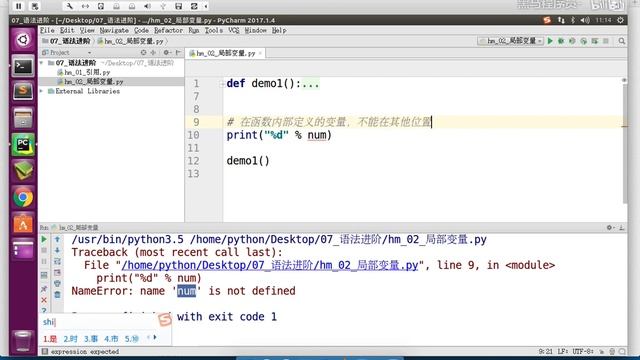
Task: Close the hm_02_局部变量.py editor tab
Action: [260, 53]
